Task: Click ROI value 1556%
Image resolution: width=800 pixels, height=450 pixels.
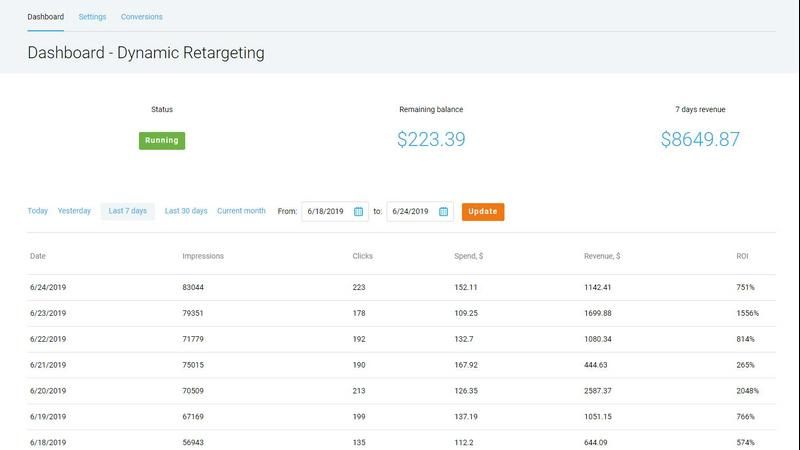Action: 747,313
